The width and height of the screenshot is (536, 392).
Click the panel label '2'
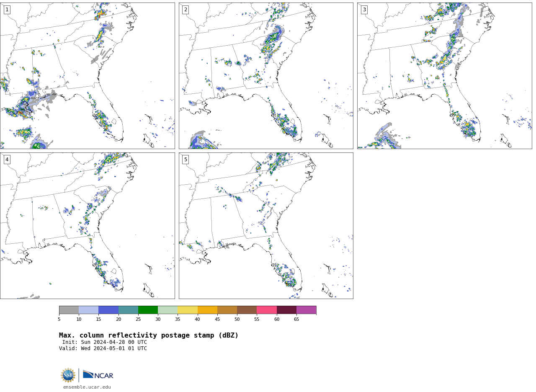tap(186, 10)
